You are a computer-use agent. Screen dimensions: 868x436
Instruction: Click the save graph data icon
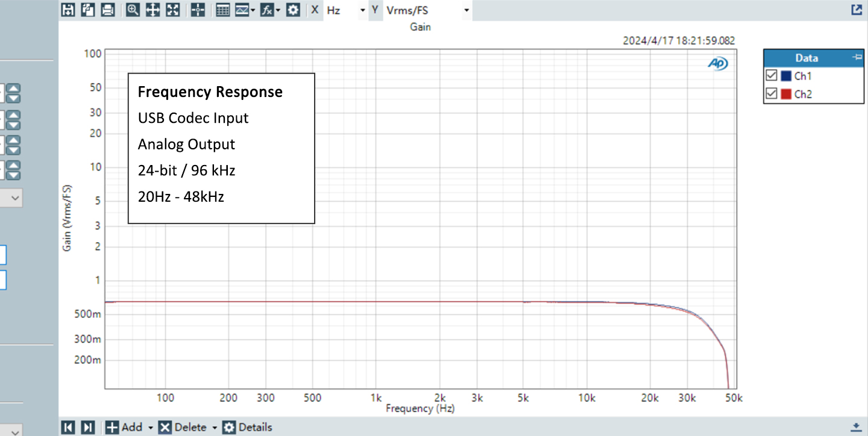point(68,10)
